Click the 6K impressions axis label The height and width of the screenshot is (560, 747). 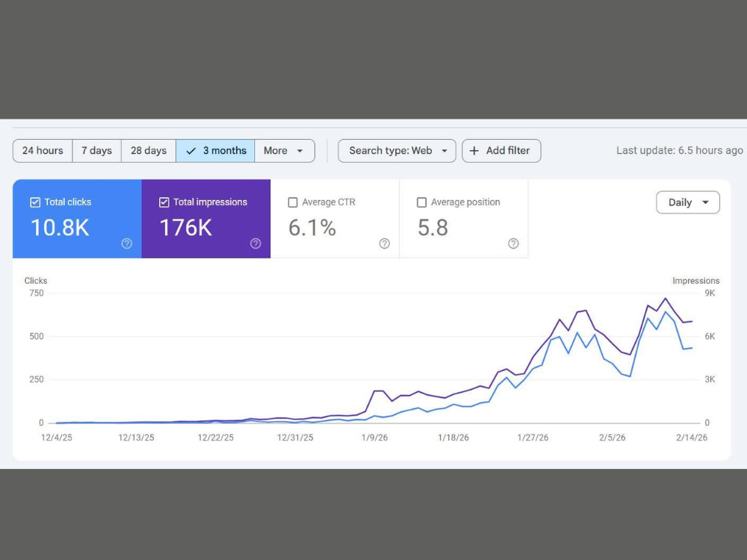[x=710, y=337]
